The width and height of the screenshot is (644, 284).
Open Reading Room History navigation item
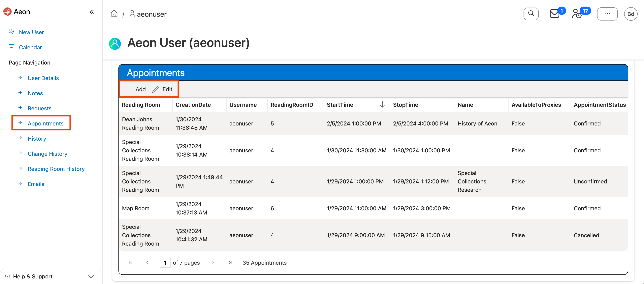[56, 168]
